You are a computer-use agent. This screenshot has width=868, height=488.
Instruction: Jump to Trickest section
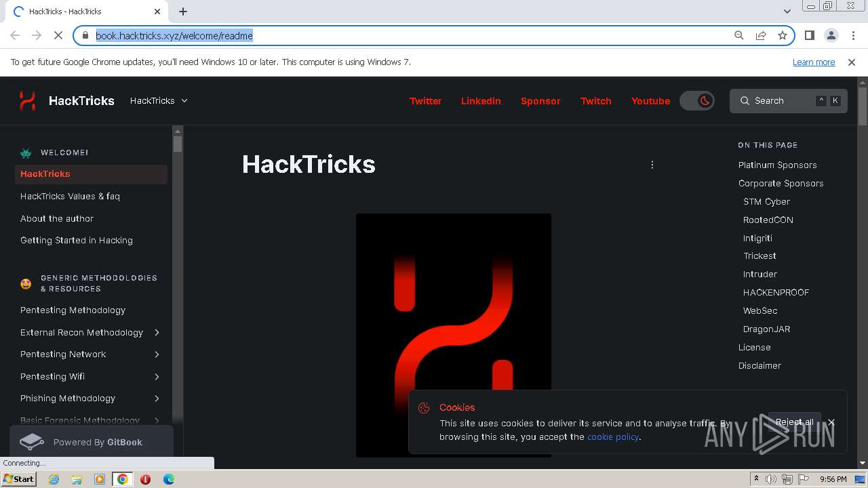pos(759,256)
